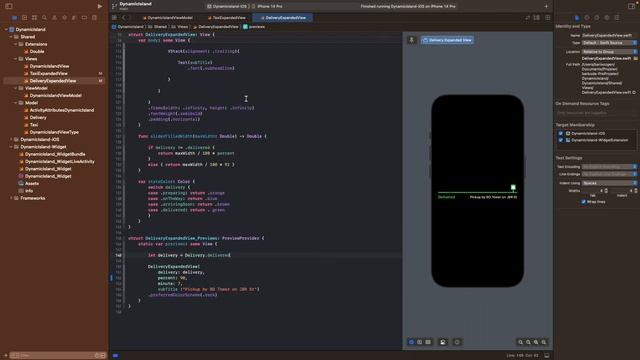Choose the iPhone 14 Pro run destination
This screenshot has height=360, width=640.
coord(267,7)
